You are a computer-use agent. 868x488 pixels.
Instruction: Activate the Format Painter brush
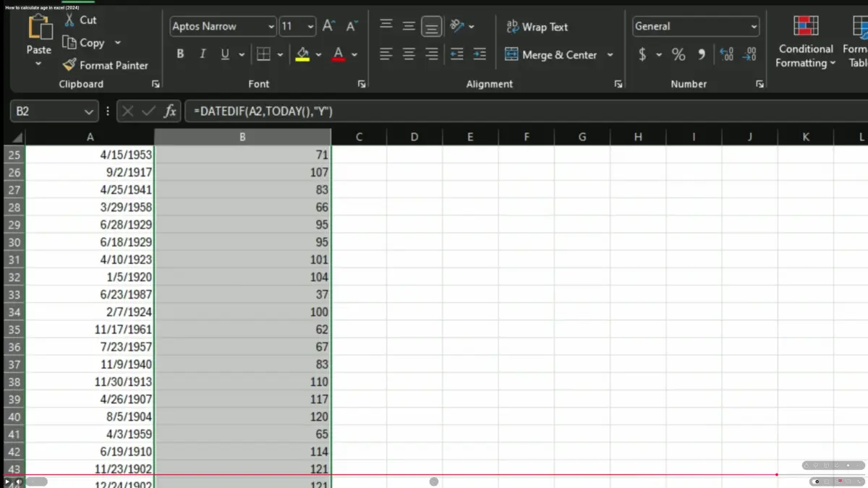(x=105, y=65)
